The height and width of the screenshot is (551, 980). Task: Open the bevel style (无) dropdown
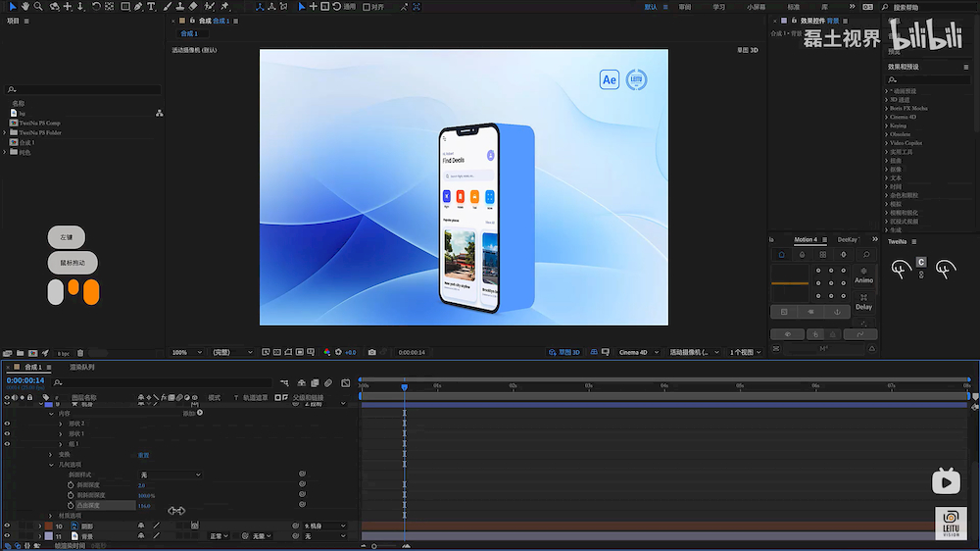click(170, 475)
